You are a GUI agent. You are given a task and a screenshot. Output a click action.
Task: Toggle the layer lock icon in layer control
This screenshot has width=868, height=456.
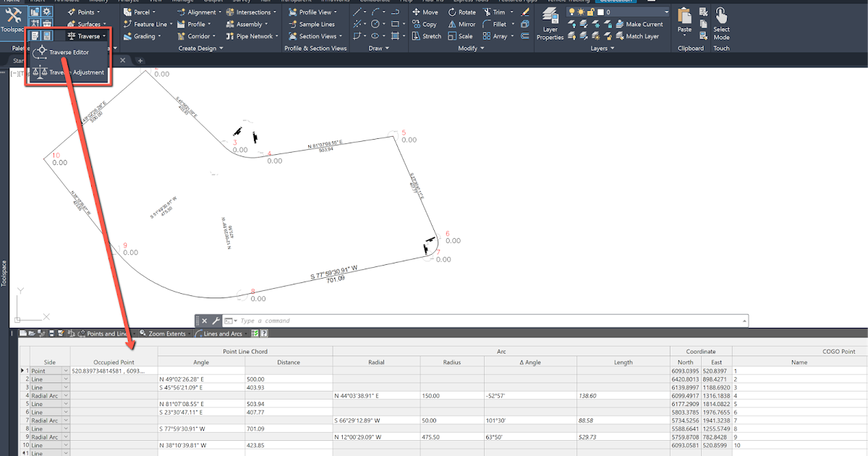pos(591,11)
